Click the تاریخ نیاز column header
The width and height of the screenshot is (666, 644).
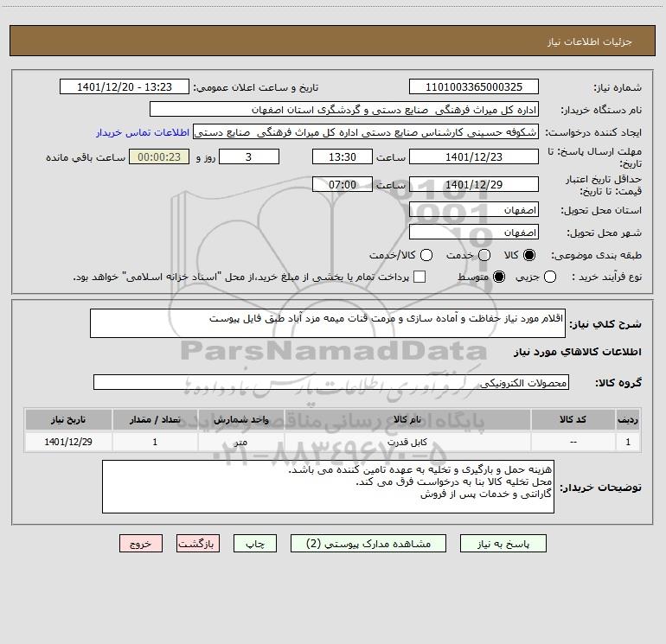(68, 419)
